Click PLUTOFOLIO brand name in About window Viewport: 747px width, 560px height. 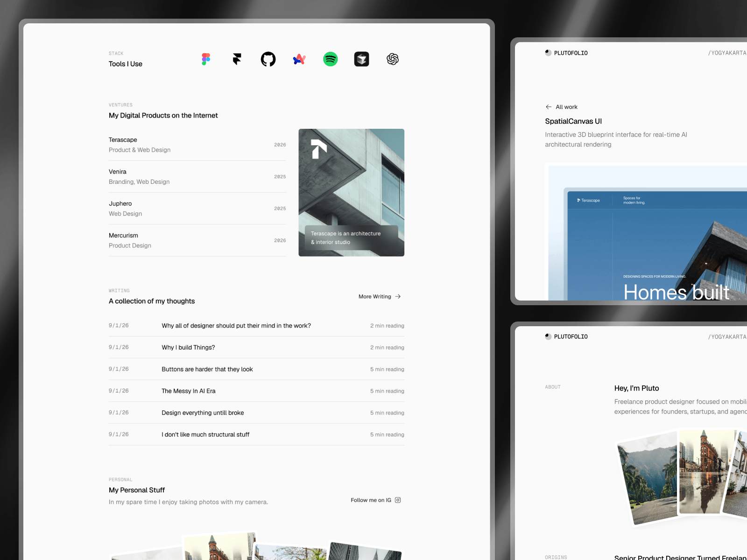click(571, 336)
